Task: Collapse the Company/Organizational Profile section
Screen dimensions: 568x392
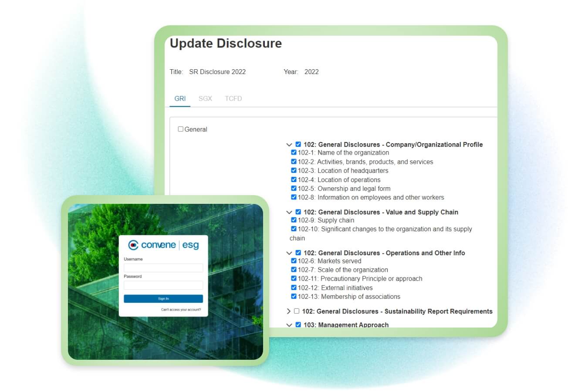Action: 289,145
